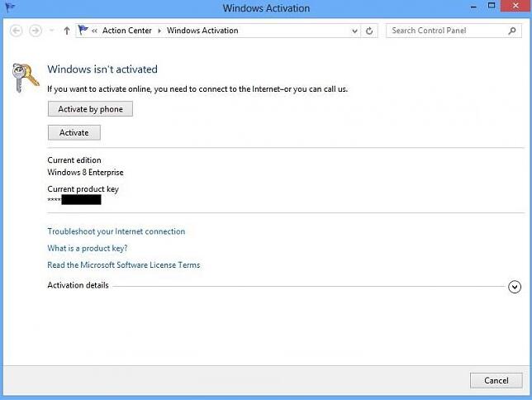This screenshot has width=532, height=400.
Task: Minimize the Windows Activation window
Action: pyautogui.click(x=473, y=7)
